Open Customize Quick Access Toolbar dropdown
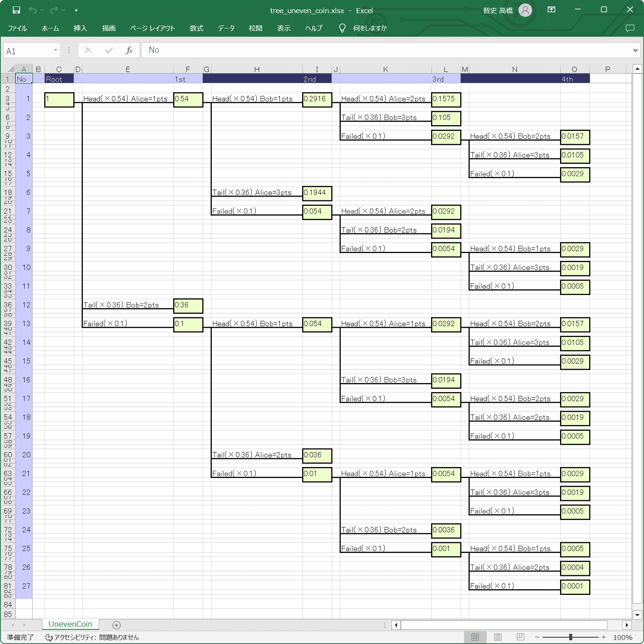The width and height of the screenshot is (644, 644). tap(76, 10)
